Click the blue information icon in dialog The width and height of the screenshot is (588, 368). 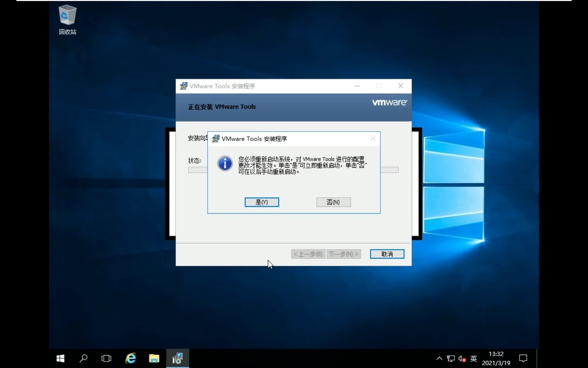point(225,164)
